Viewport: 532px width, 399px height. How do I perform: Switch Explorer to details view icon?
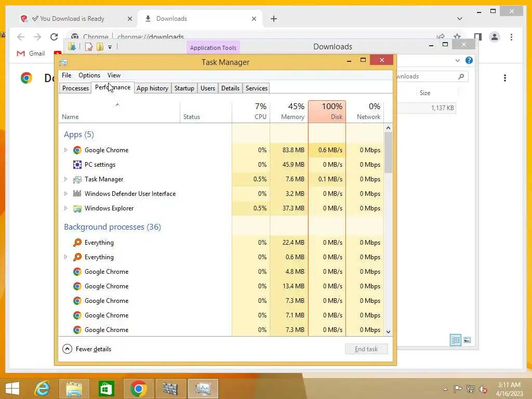(x=456, y=340)
